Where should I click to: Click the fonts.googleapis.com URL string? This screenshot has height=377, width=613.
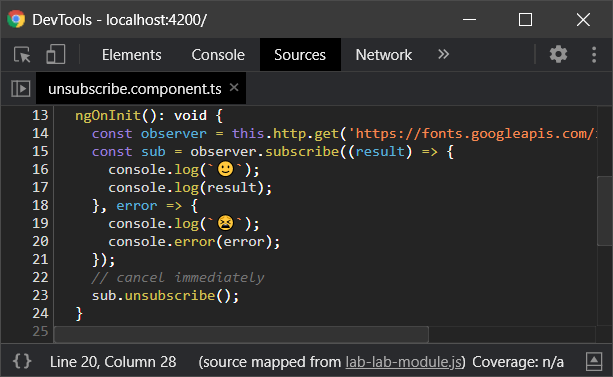click(x=473, y=134)
